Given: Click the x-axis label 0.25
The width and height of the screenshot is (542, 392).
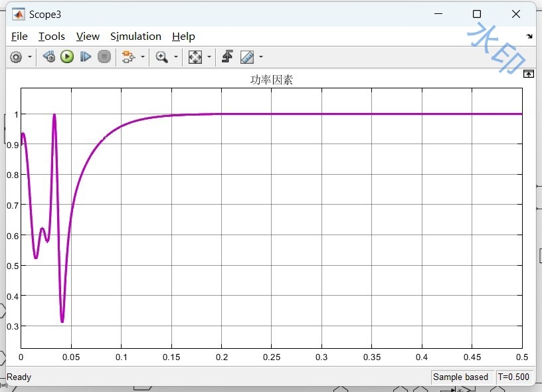Looking at the screenshot, I should click(272, 357).
